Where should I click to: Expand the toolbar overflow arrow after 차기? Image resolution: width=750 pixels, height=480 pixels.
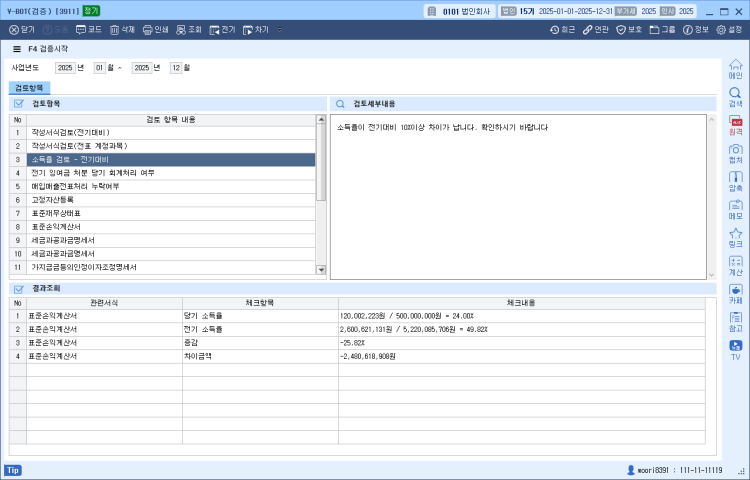pos(280,30)
